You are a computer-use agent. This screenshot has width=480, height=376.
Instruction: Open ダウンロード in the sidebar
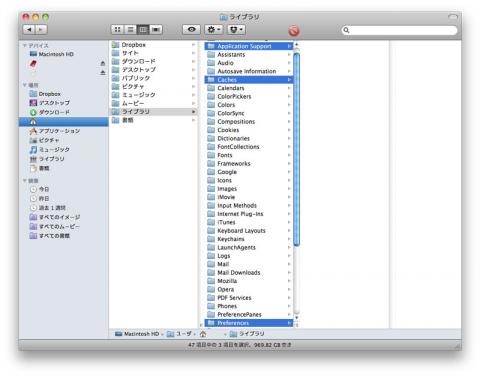click(50, 112)
